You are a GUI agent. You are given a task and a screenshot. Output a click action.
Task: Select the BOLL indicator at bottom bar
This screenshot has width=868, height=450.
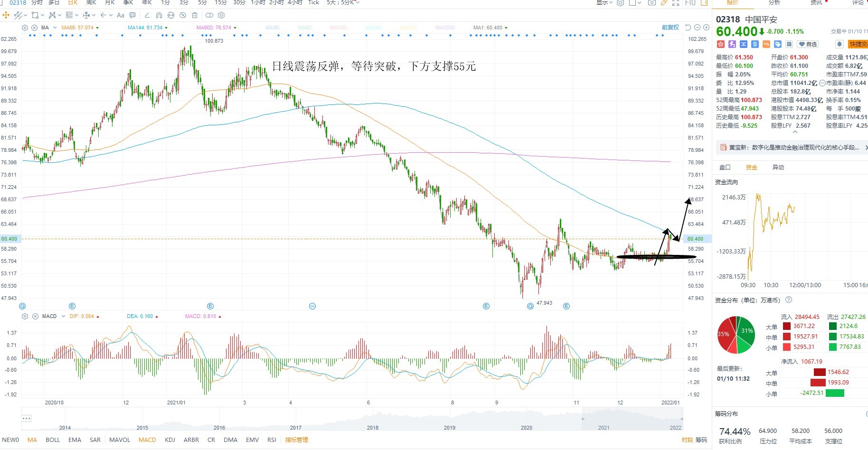[x=53, y=440]
